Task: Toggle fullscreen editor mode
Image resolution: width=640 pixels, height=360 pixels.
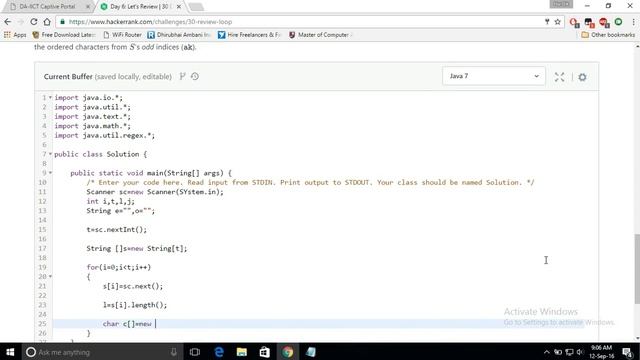Action: tap(560, 77)
